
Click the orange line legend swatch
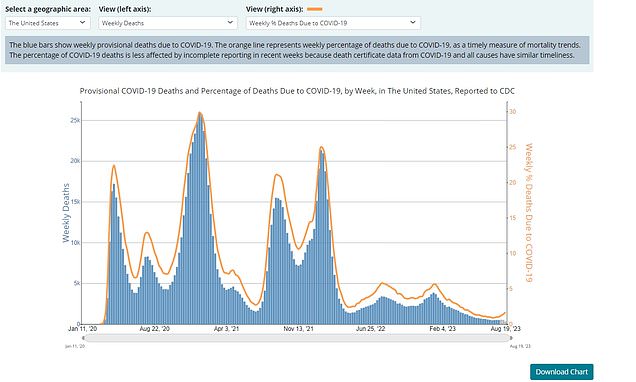315,9
